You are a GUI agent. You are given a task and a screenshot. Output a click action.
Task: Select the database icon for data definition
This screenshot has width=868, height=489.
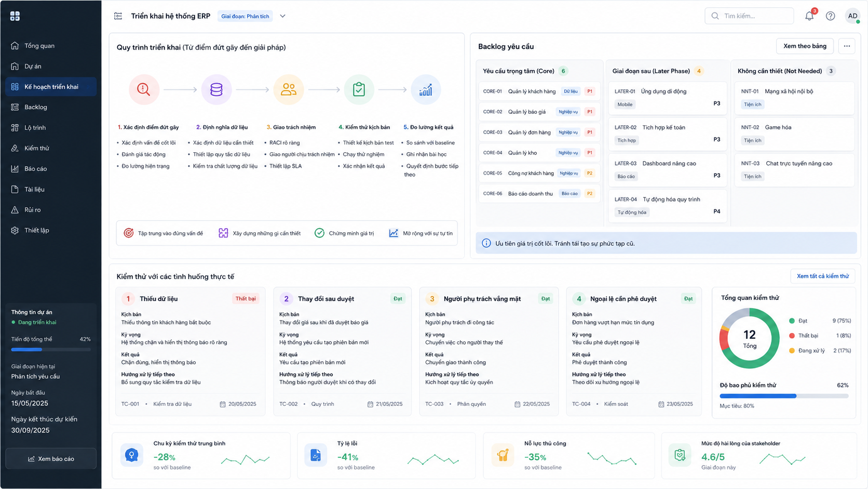(216, 89)
